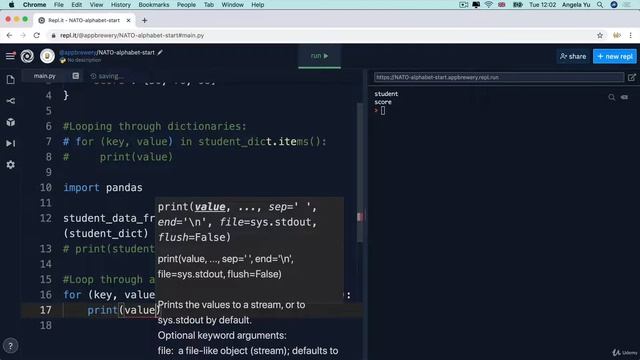Reload the current page
Screen dimensions: 640x360
37,36
